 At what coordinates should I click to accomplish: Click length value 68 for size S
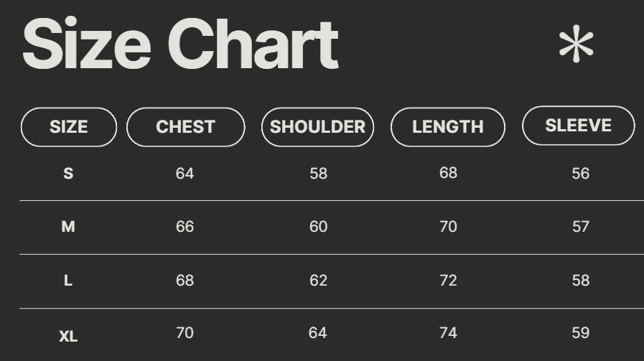click(x=448, y=173)
